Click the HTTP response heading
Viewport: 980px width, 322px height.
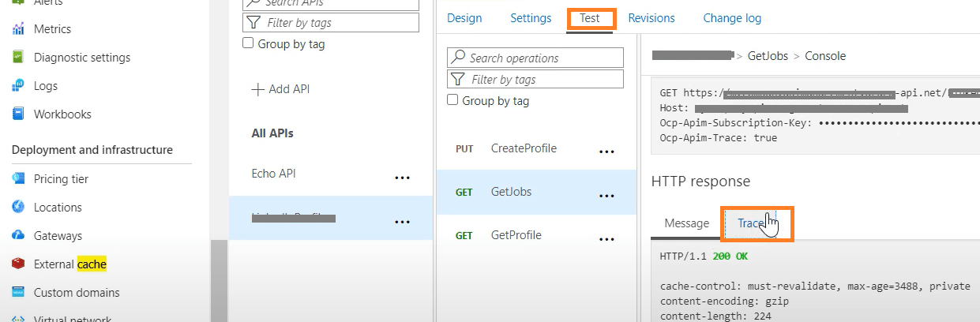(x=700, y=181)
